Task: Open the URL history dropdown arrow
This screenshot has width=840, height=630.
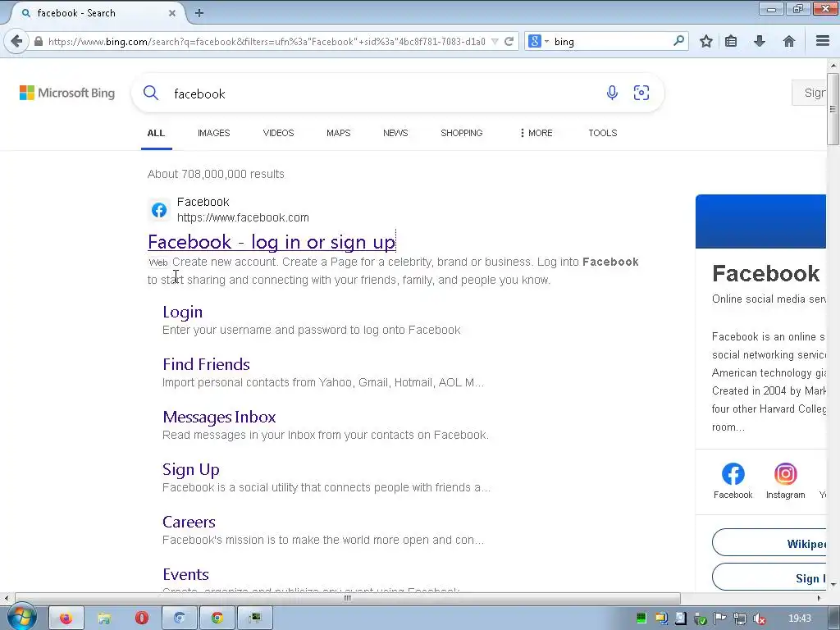Action: point(495,41)
